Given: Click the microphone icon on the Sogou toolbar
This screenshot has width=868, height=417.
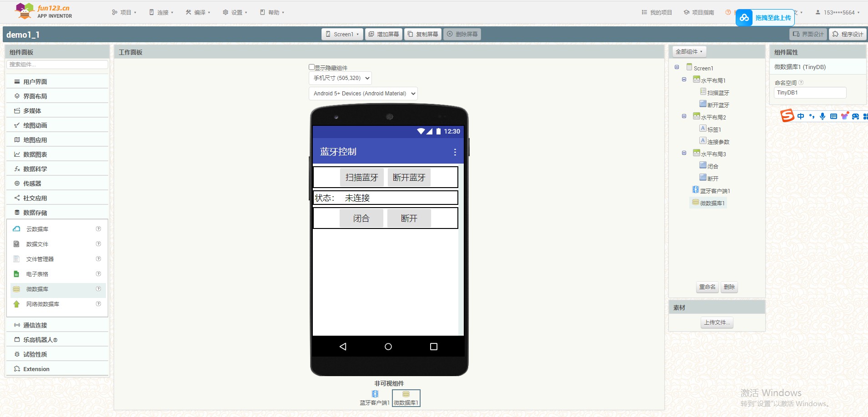Looking at the screenshot, I should pos(822,116).
